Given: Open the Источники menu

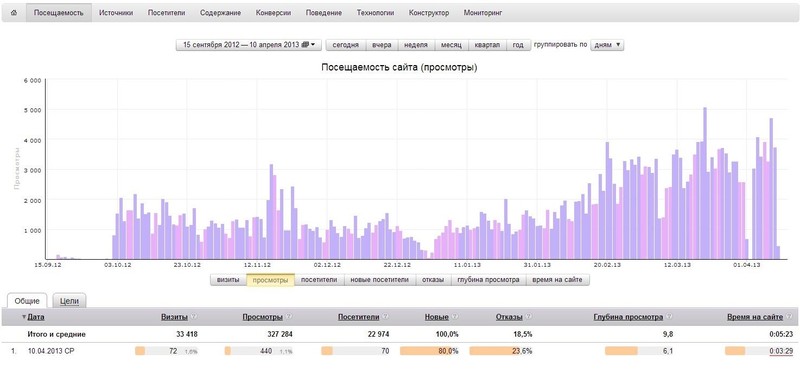Looking at the screenshot, I should point(116,13).
